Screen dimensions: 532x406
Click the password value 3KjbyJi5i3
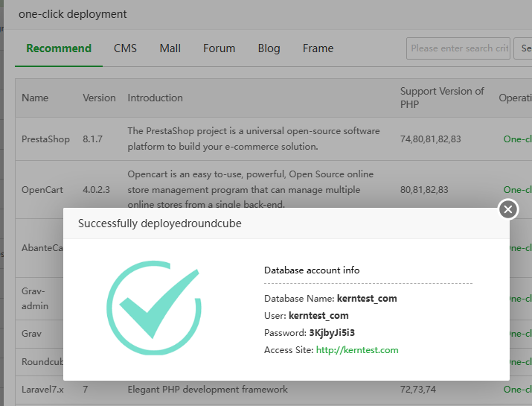click(x=337, y=332)
